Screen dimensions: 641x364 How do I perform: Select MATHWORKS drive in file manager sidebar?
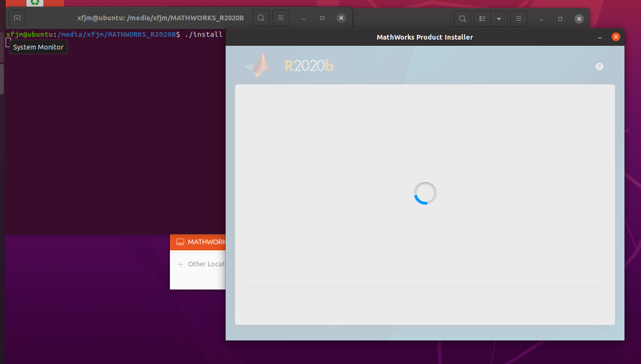(198, 242)
